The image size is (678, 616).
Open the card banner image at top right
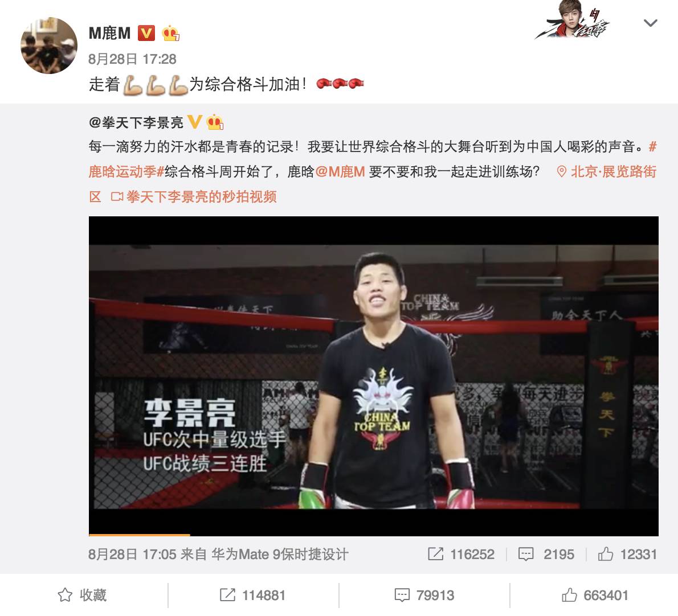(573, 20)
